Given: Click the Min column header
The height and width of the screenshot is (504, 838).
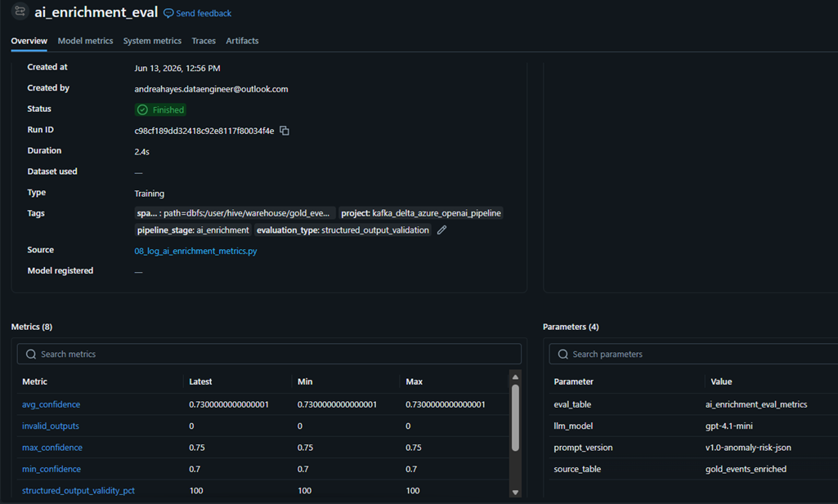Looking at the screenshot, I should coord(305,381).
